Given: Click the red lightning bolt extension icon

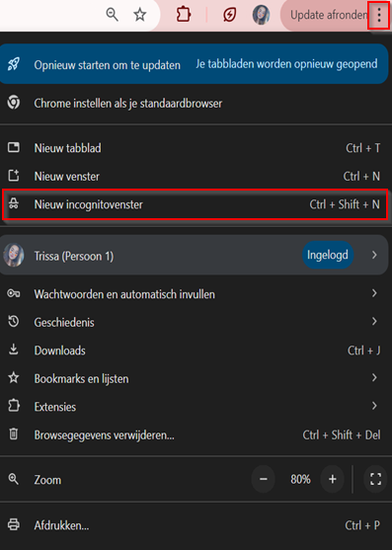Looking at the screenshot, I should click(229, 15).
